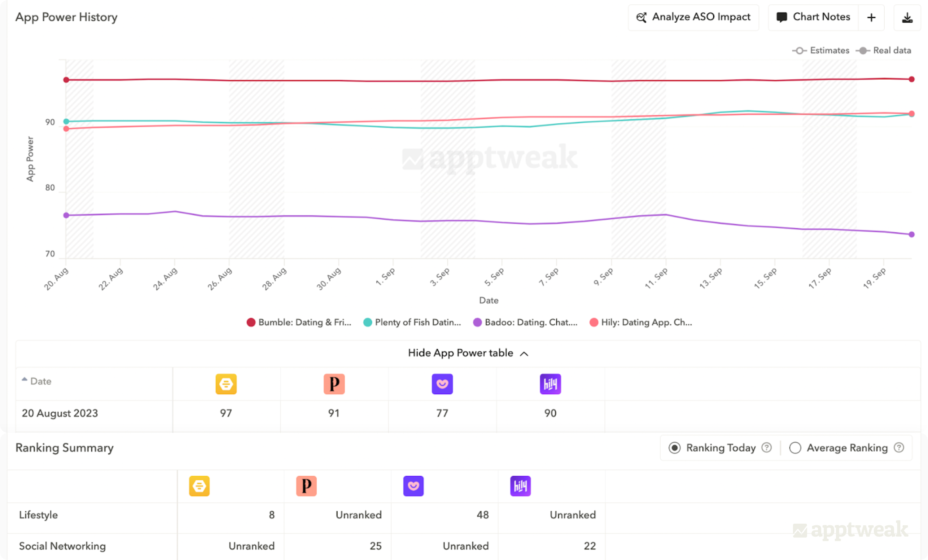The image size is (928, 560).
Task: Click the Badoo end data point
Action: [x=912, y=234]
